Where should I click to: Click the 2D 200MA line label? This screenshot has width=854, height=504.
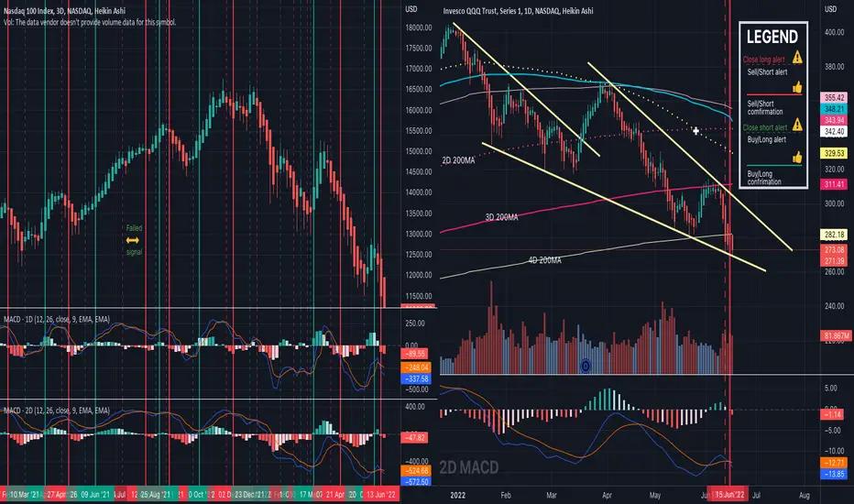tap(458, 160)
